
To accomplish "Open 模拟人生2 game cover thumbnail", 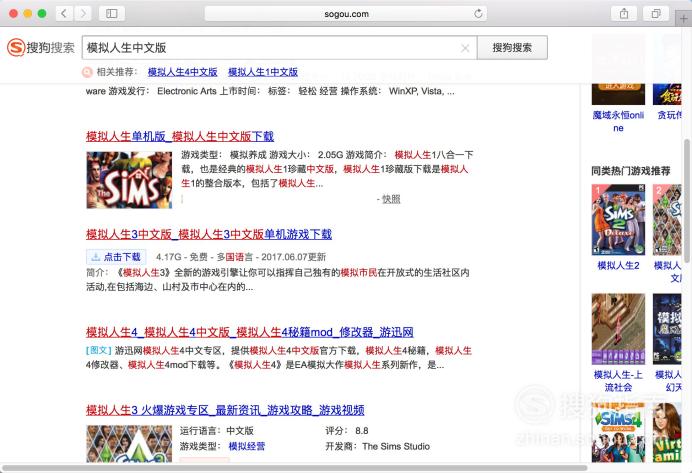I will coord(618,220).
